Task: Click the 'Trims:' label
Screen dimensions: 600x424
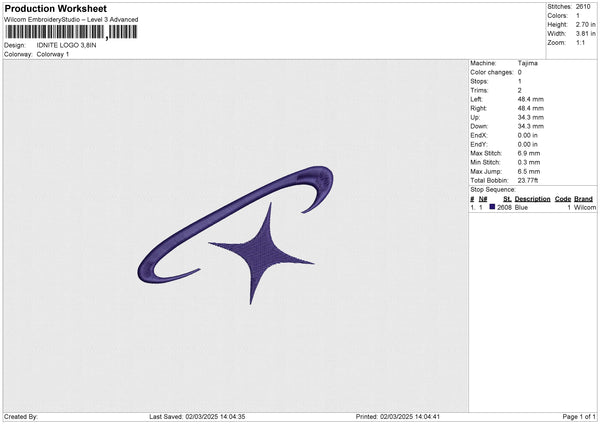Action: pyautogui.click(x=479, y=90)
